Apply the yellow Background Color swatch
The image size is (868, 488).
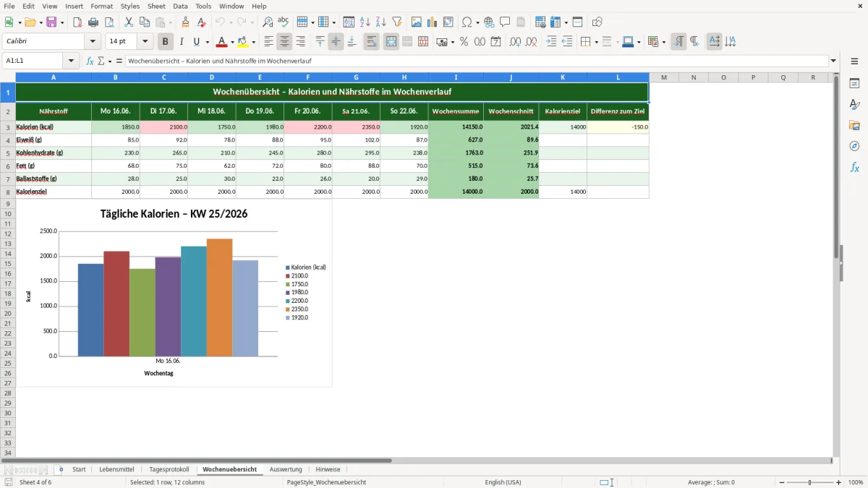[x=243, y=42]
